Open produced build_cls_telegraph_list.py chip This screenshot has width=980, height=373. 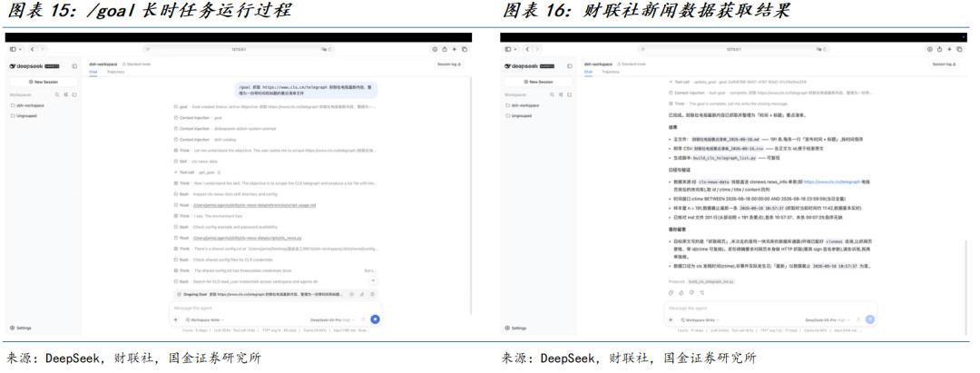click(x=711, y=281)
